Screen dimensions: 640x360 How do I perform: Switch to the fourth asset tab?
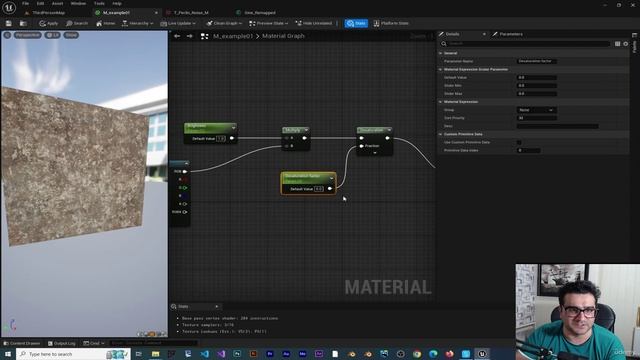coord(260,13)
